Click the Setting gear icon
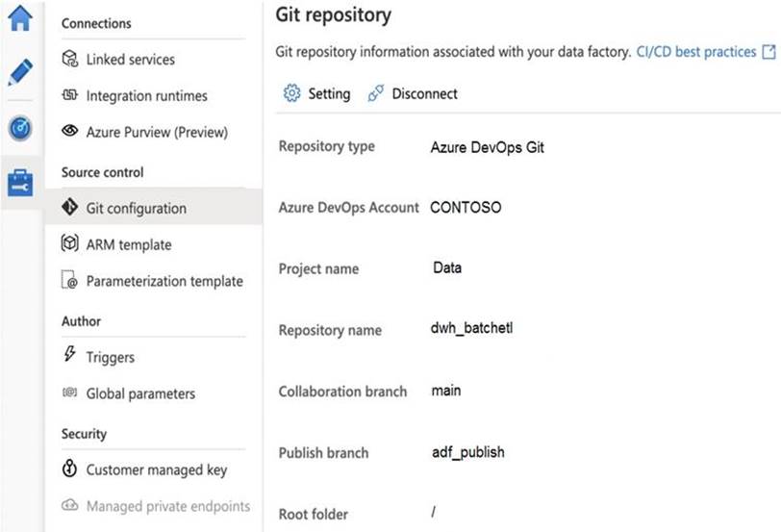The width and height of the screenshot is (781, 532). 291,93
